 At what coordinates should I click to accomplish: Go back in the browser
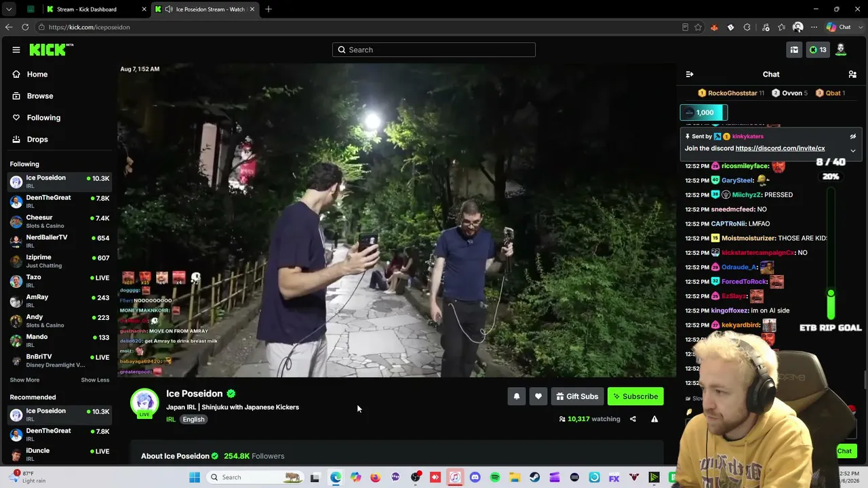(9, 27)
